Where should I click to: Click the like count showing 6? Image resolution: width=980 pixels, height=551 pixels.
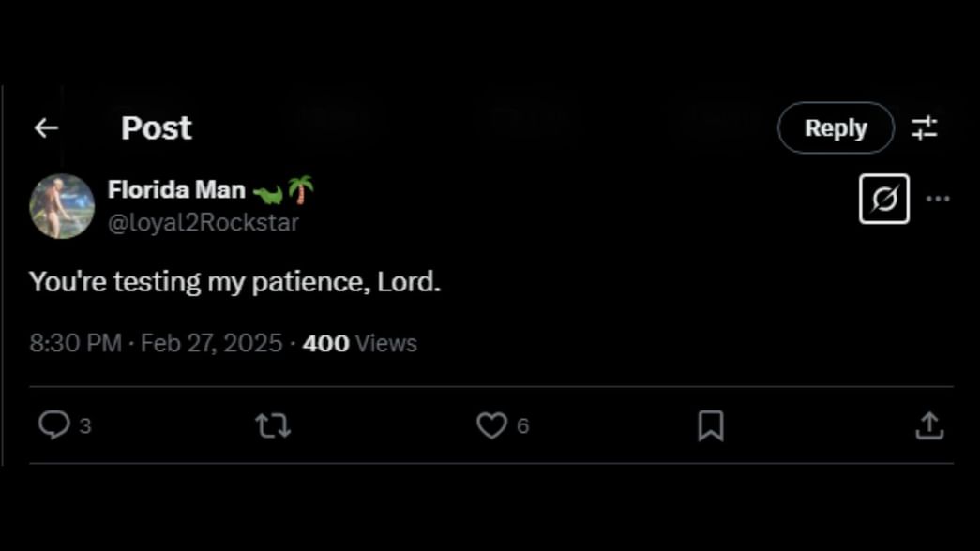coord(522,425)
